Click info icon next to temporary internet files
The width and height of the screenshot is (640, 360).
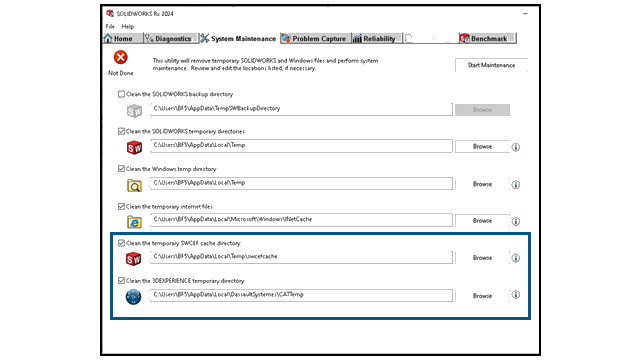pyautogui.click(x=516, y=221)
